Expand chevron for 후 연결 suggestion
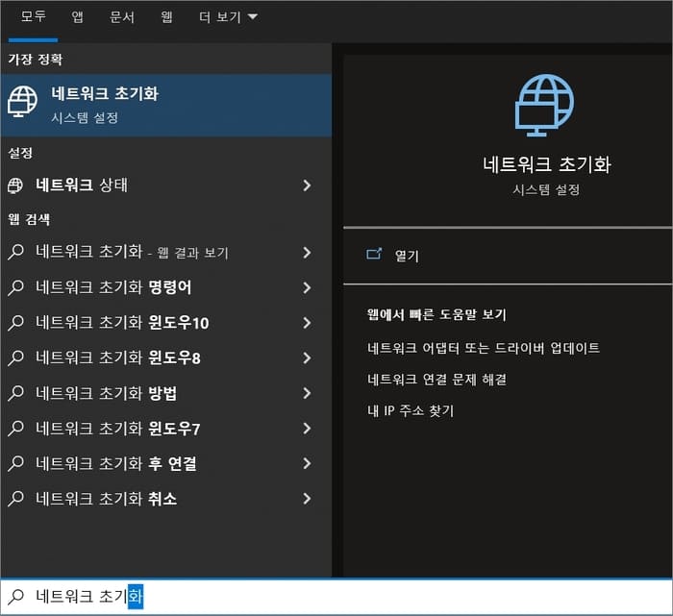The width and height of the screenshot is (673, 616). (x=307, y=463)
